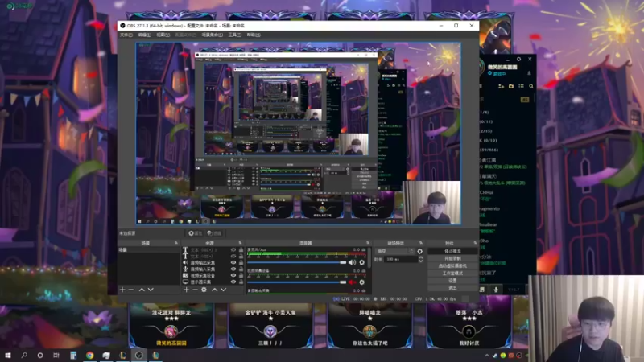This screenshot has height=362, width=644.
Task: Toggle visibility eye for 音频输出采集 source
Action: 233,263
